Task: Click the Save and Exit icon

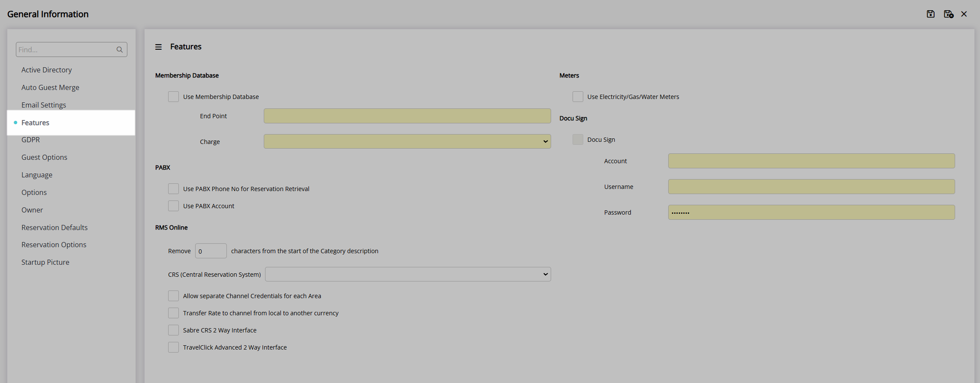Action: [949, 14]
